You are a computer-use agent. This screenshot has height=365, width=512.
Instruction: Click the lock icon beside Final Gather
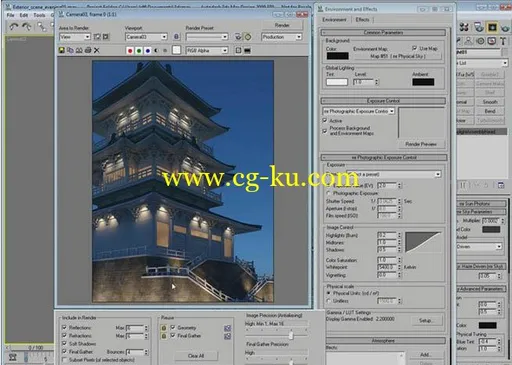pos(164,336)
